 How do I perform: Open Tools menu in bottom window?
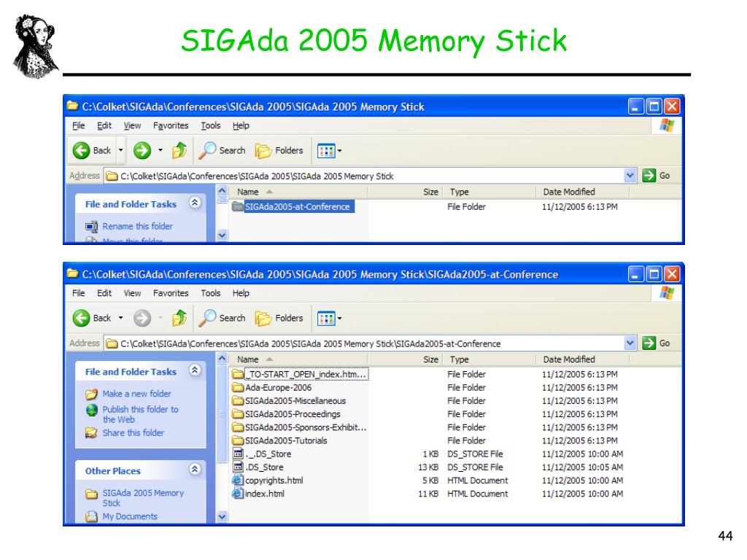click(x=211, y=293)
